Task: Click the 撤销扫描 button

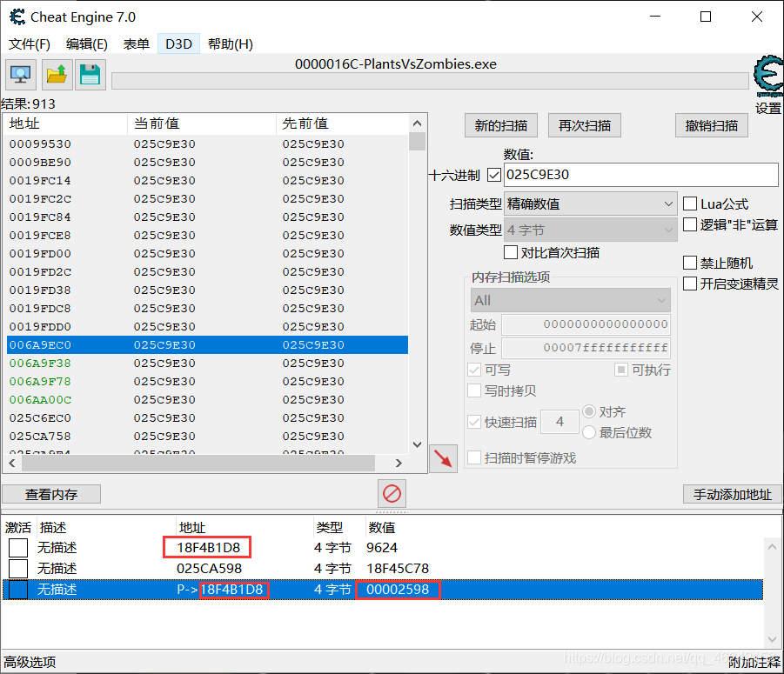Action: tap(712, 125)
